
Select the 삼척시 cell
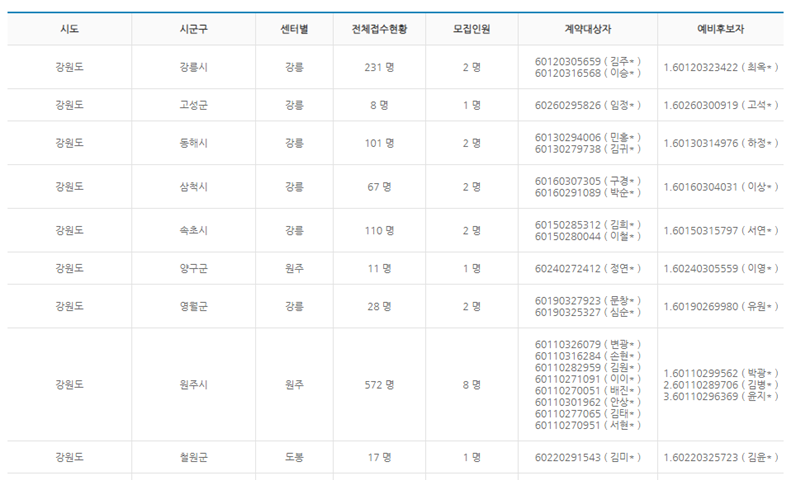pyautogui.click(x=193, y=187)
